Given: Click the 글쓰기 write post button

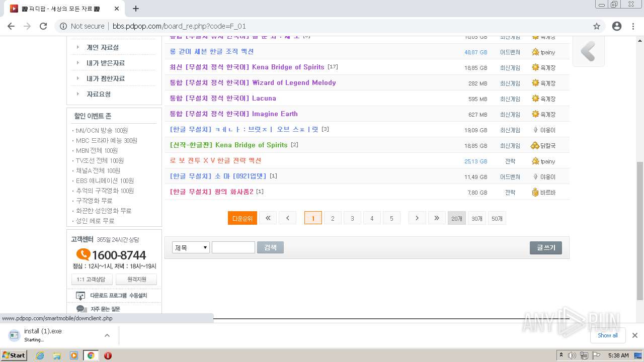Looking at the screenshot, I should tap(546, 248).
